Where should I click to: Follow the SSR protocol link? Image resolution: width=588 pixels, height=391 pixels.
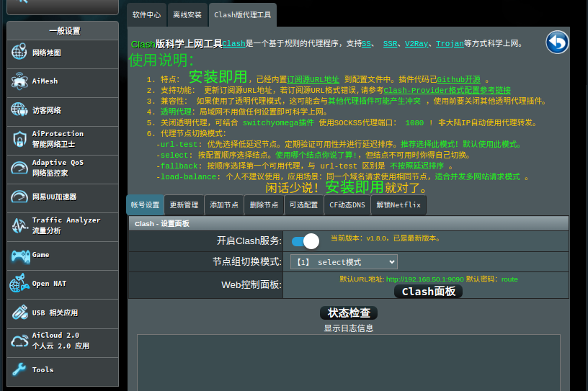[x=390, y=43]
